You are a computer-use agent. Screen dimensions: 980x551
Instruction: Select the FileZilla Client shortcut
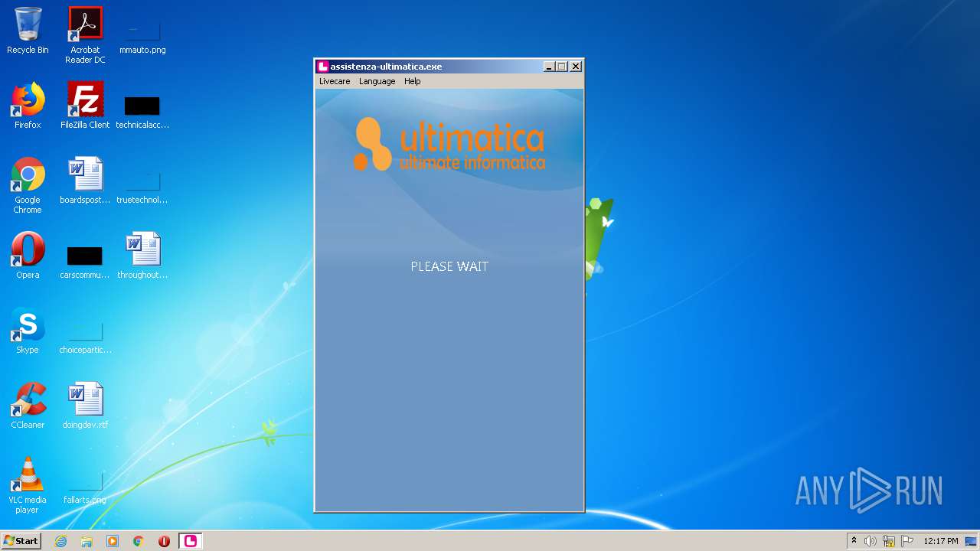[x=85, y=106]
